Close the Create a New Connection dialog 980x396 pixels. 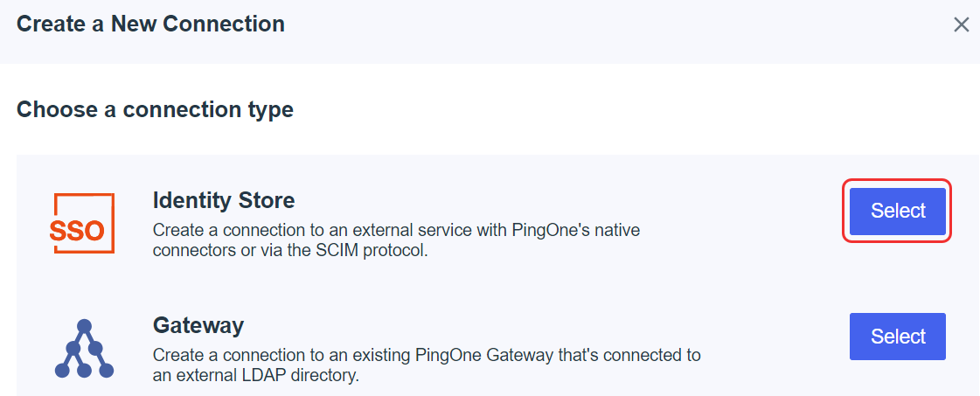pos(962,25)
